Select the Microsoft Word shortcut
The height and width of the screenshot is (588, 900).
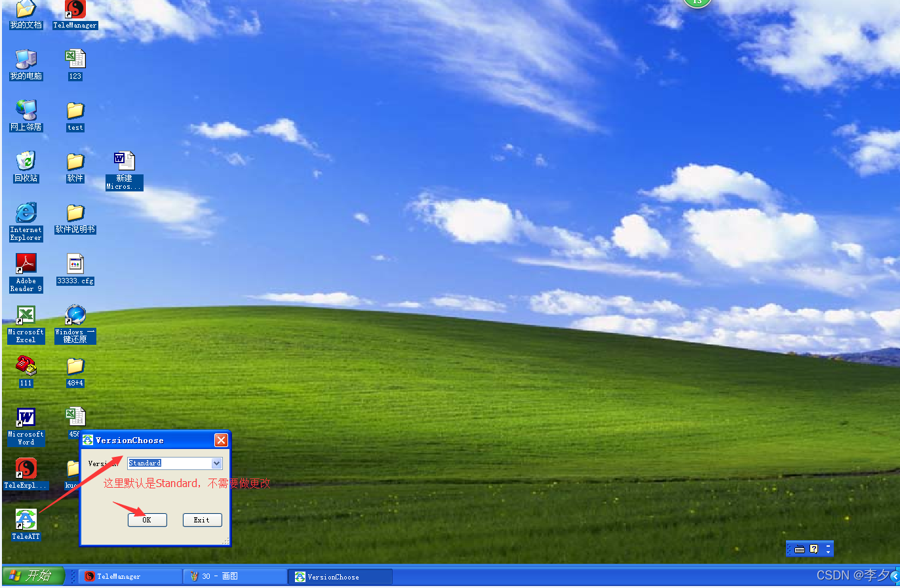(26, 427)
